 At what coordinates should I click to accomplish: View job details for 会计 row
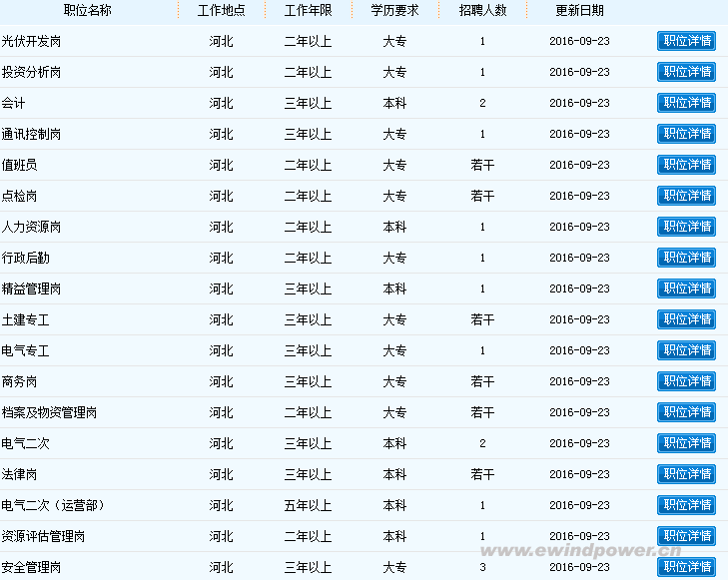[686, 103]
